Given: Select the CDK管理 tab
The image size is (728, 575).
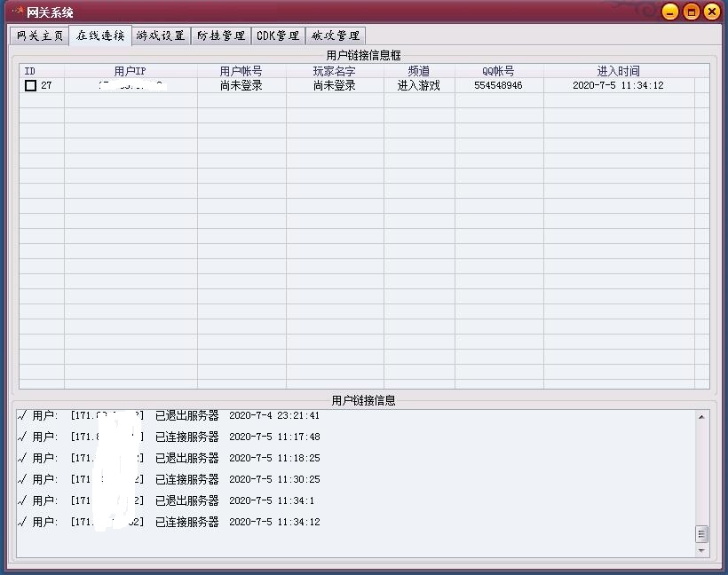Looking at the screenshot, I should pos(278,35).
